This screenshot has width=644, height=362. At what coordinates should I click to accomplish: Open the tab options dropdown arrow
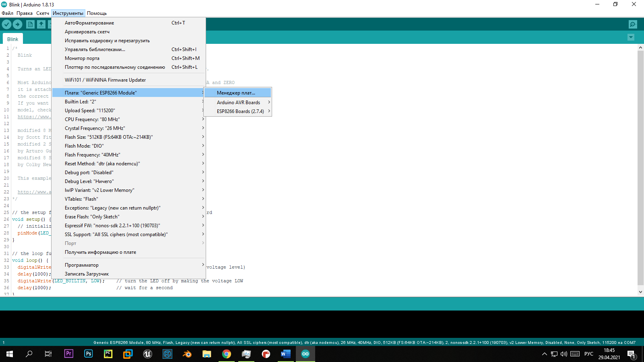(631, 37)
